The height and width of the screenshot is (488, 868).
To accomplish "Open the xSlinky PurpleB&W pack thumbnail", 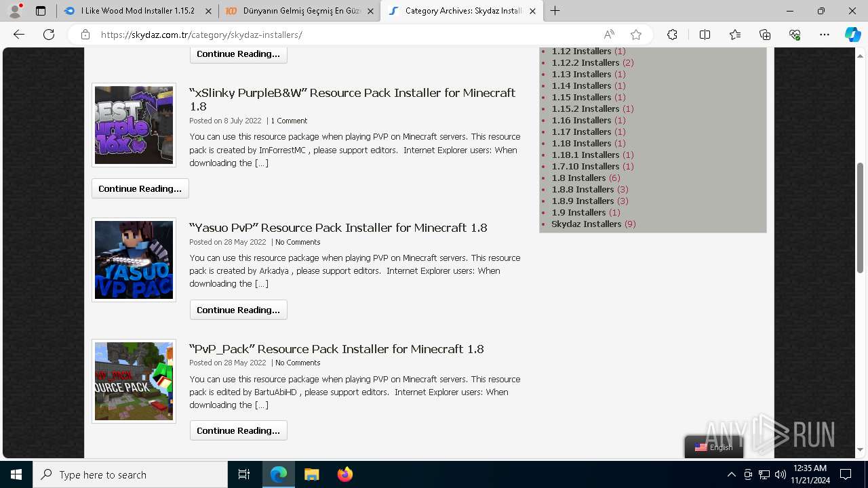I will 134,125.
